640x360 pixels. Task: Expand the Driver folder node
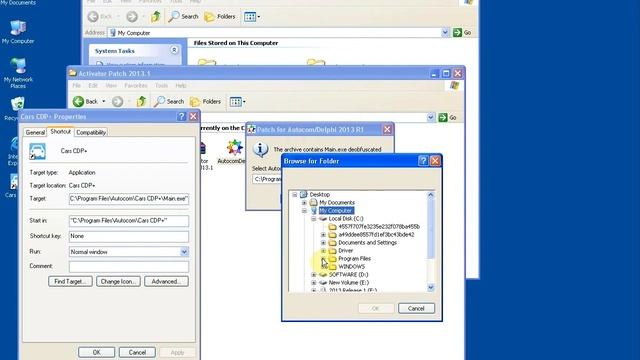coord(323,251)
